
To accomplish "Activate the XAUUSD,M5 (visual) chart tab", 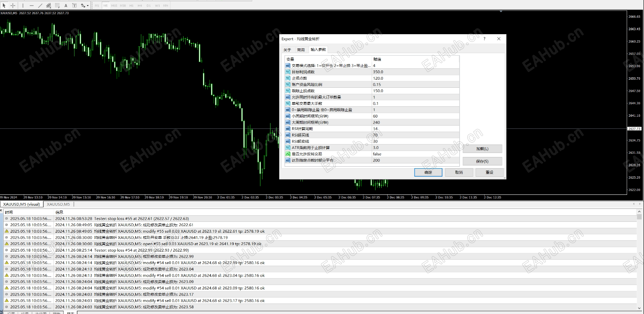I will (x=22, y=204).
